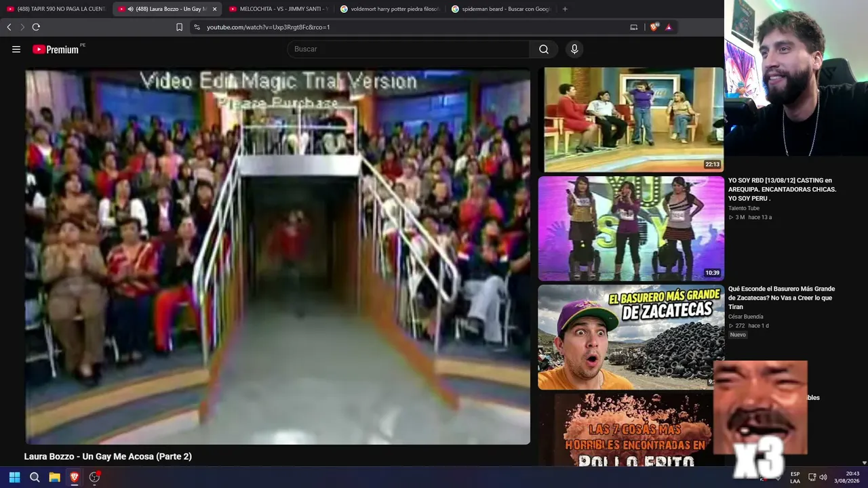Open Qué Esconde el Basurero video title
Screen dimensions: 868x488
781,298
